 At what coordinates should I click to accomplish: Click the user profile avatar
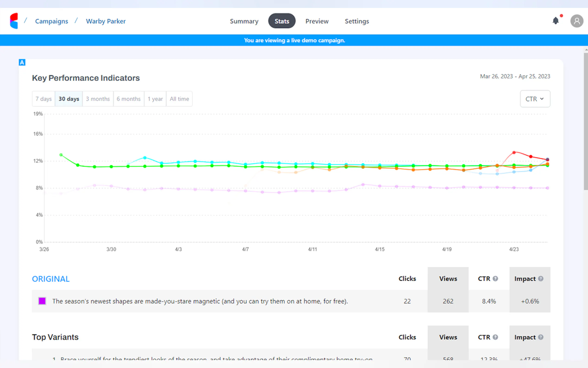coord(577,21)
